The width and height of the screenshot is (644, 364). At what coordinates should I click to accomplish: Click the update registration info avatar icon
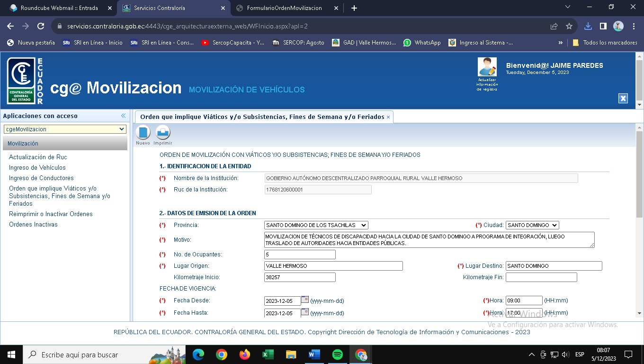tap(487, 67)
